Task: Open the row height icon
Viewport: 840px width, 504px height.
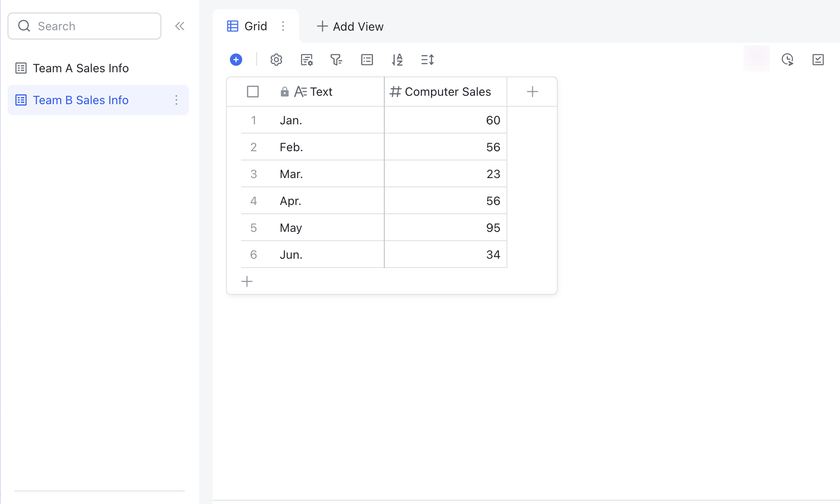Action: pos(428,60)
